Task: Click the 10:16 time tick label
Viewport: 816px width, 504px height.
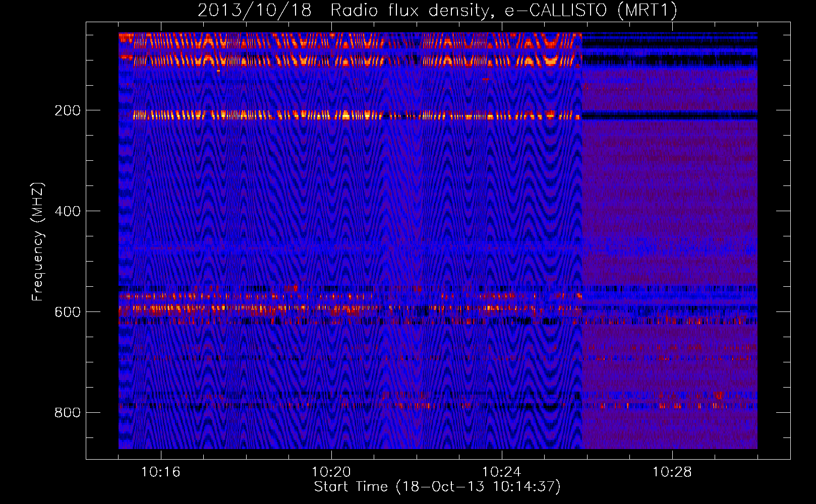Action: pyautogui.click(x=160, y=472)
